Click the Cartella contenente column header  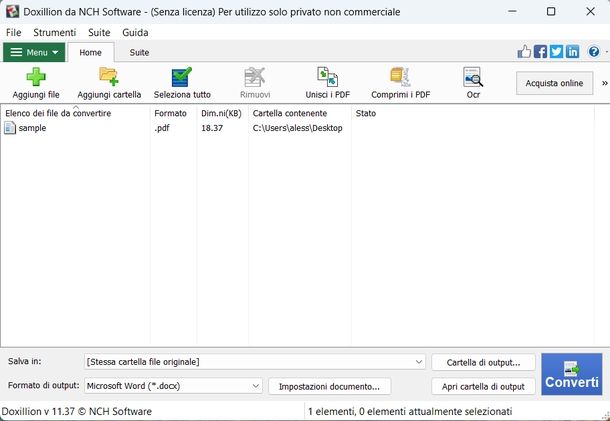tap(300, 113)
